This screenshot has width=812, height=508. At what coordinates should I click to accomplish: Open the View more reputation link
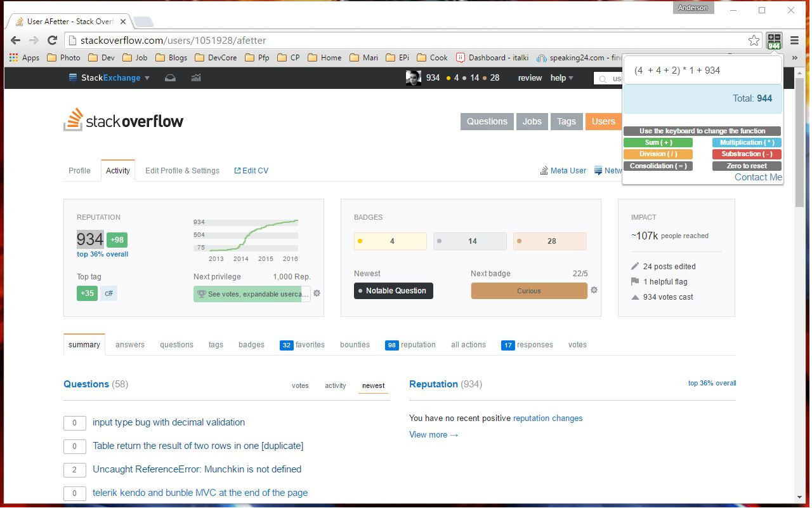[x=434, y=435]
